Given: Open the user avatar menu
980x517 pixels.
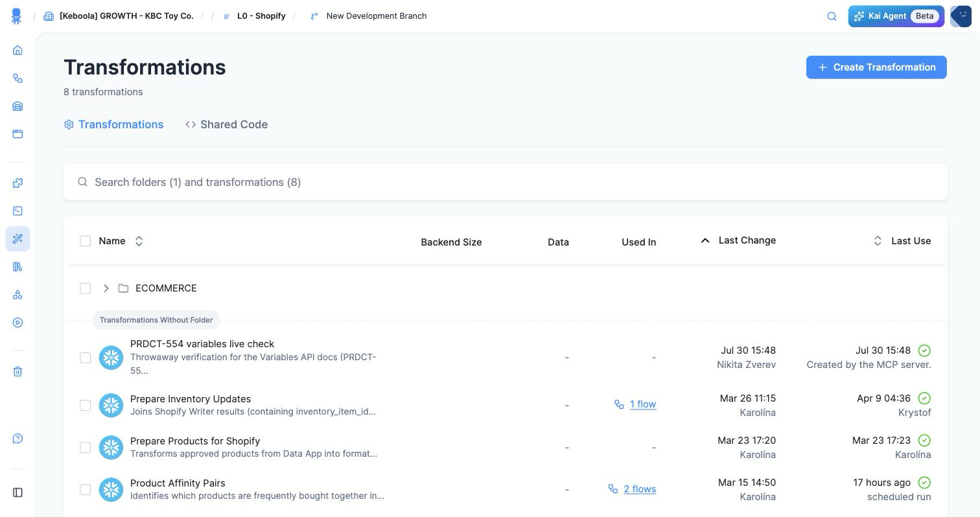Looking at the screenshot, I should coord(961,16).
